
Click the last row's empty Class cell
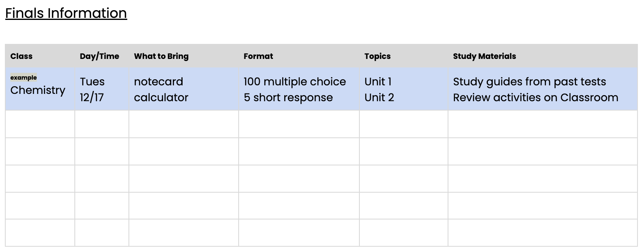coord(40,233)
